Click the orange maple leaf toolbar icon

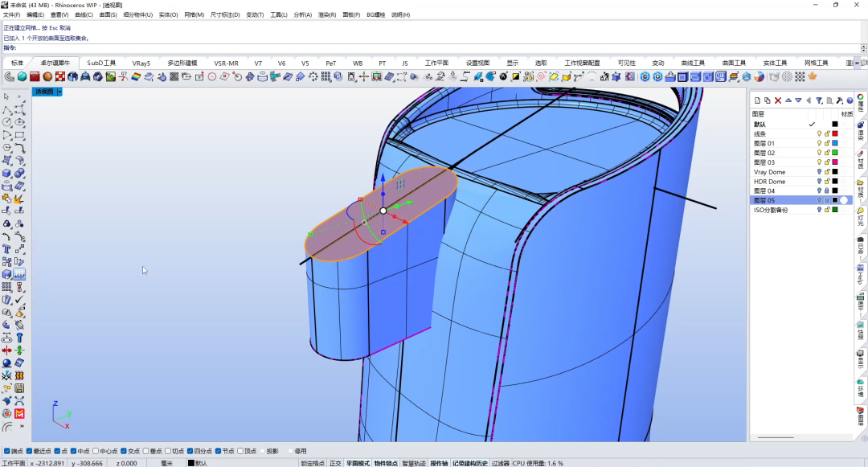813,76
